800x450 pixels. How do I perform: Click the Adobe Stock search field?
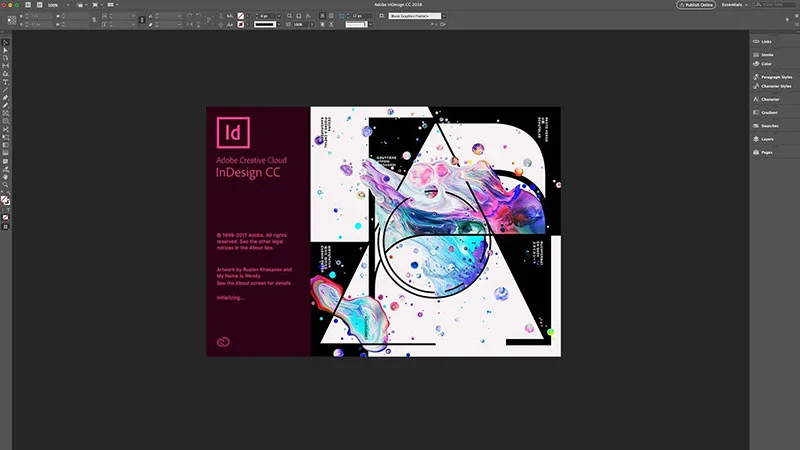click(776, 5)
